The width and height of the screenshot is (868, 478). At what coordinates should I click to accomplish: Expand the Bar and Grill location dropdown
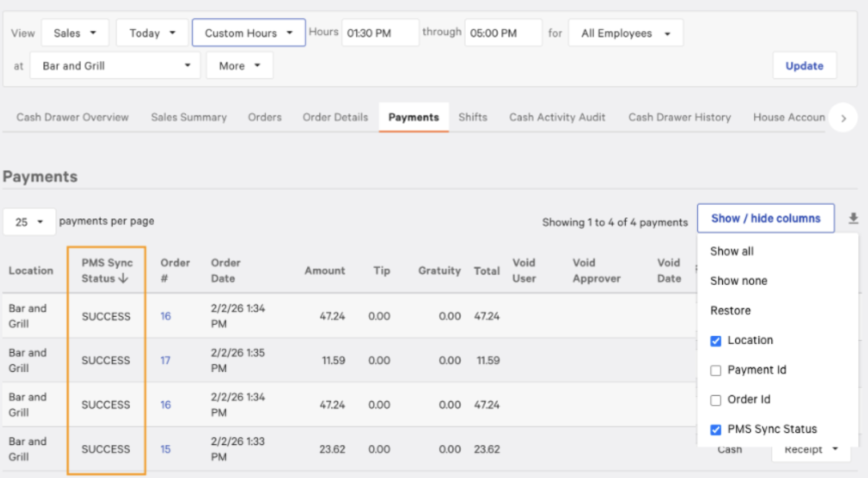point(115,66)
